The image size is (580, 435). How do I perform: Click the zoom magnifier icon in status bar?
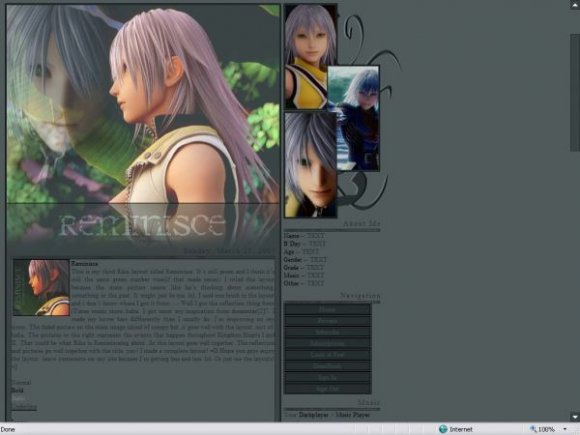tap(533, 429)
